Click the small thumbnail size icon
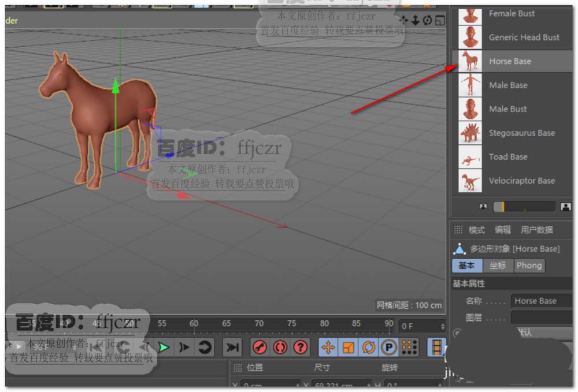The image size is (578, 392). 483,207
